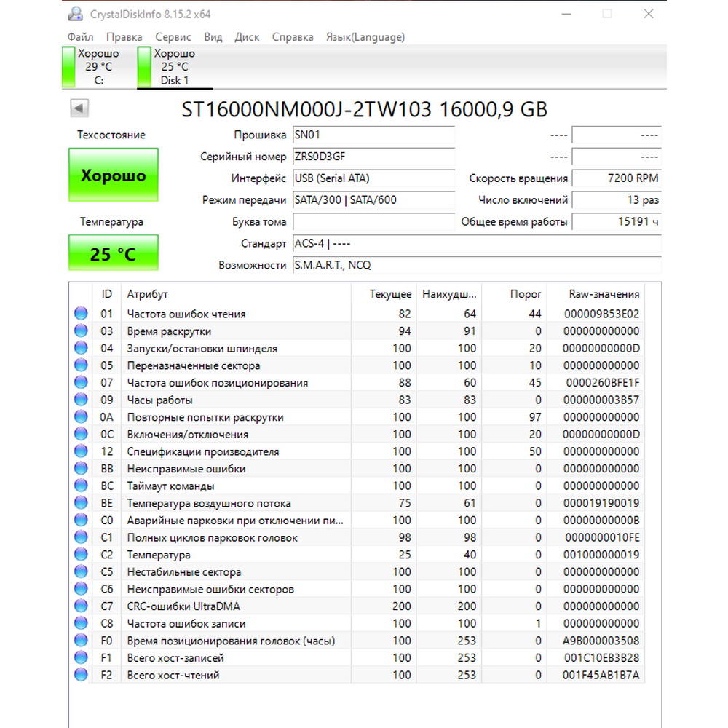The width and height of the screenshot is (728, 728).
Task: Click the disk title ST16000NM000J-2TW103 16000,9 GB
Action: [365, 110]
